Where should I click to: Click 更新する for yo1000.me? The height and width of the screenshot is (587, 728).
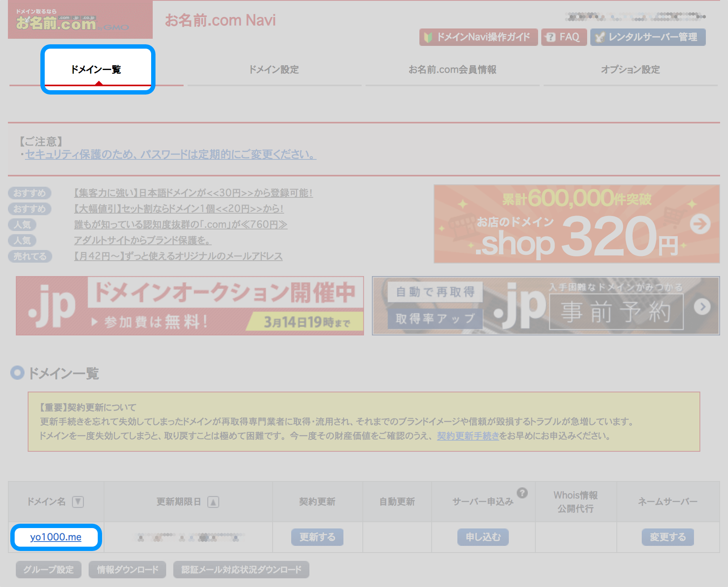(x=317, y=537)
